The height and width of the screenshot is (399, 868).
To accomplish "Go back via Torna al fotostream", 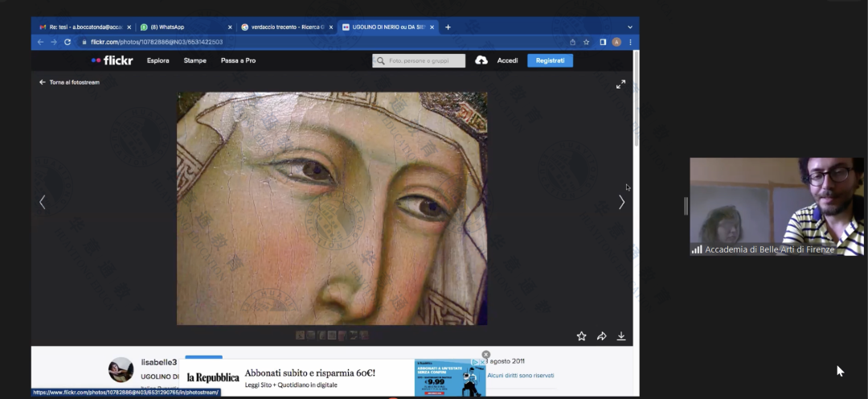I will 69,82.
